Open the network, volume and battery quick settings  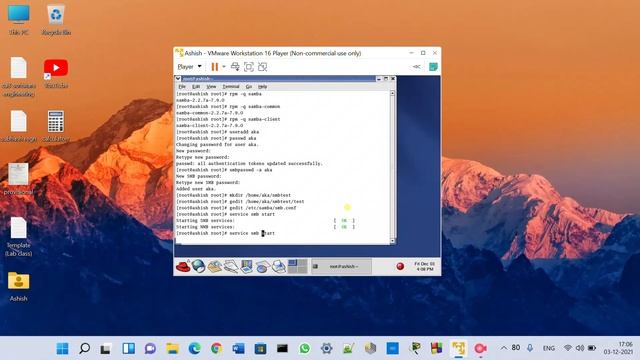(x=580, y=348)
